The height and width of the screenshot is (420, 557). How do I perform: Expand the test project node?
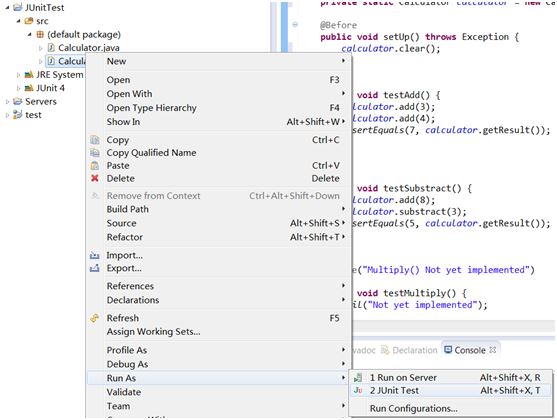pos(7,115)
